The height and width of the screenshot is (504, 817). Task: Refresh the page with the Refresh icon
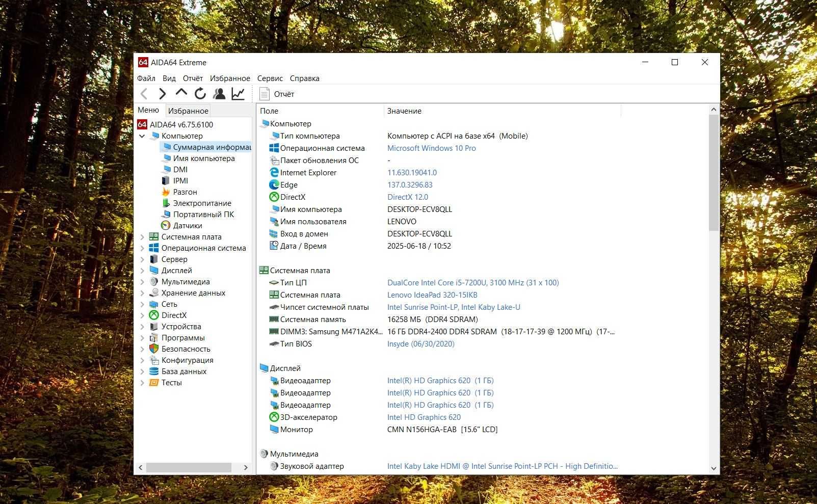(200, 94)
